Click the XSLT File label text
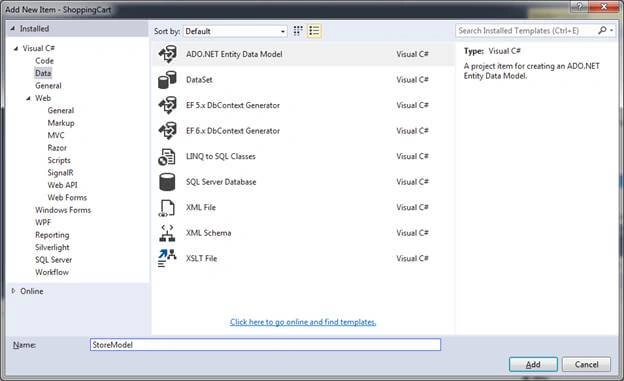Image resolution: width=624 pixels, height=381 pixels. point(201,258)
